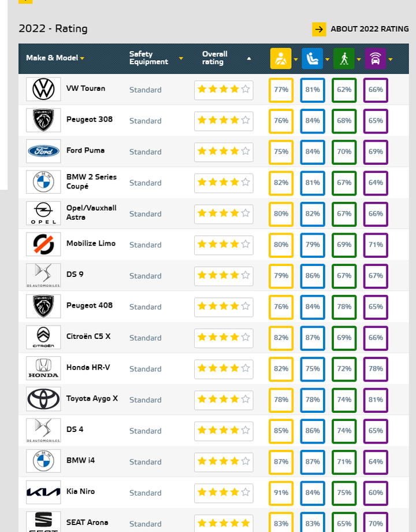Viewport: 416px width, 532px height.
Task: Click the Mobilize Limo star rating box
Action: point(224,244)
